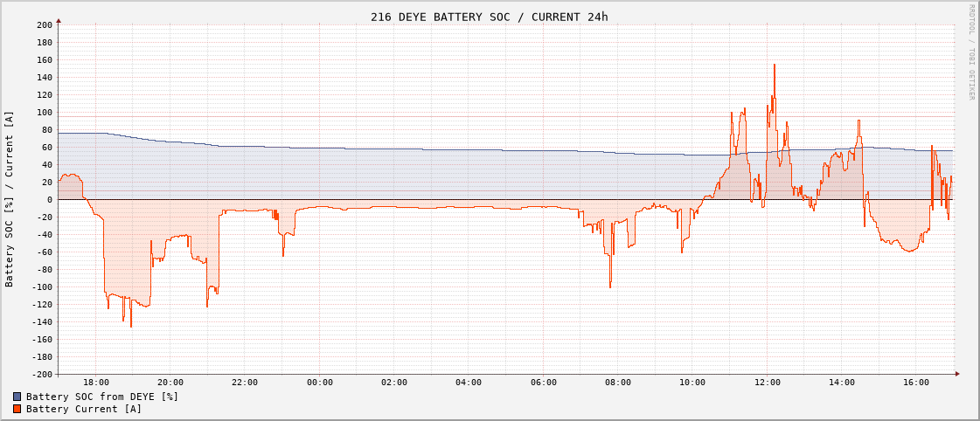
Task: Select the "Battery Current [A]" legend label
Action: pyautogui.click(x=84, y=409)
